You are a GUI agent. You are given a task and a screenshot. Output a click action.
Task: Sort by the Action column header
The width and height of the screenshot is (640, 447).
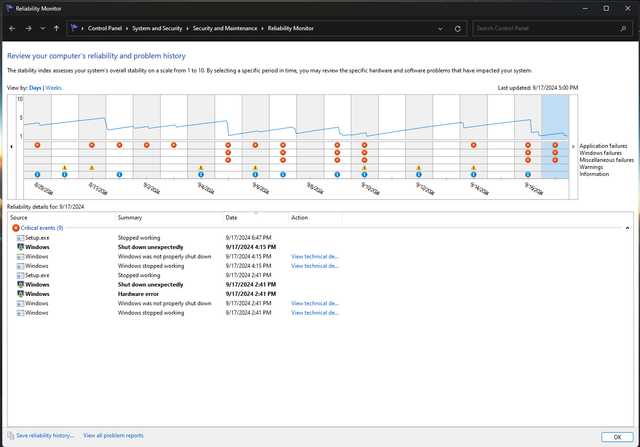pos(315,218)
